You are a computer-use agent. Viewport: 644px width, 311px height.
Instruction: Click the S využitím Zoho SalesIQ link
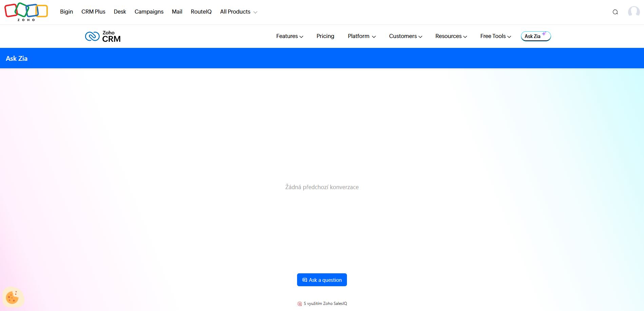click(x=322, y=304)
